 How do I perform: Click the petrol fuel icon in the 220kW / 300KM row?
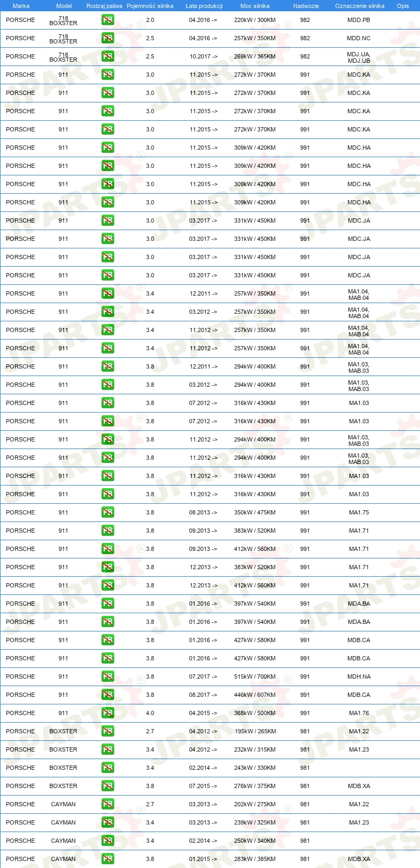point(108,20)
